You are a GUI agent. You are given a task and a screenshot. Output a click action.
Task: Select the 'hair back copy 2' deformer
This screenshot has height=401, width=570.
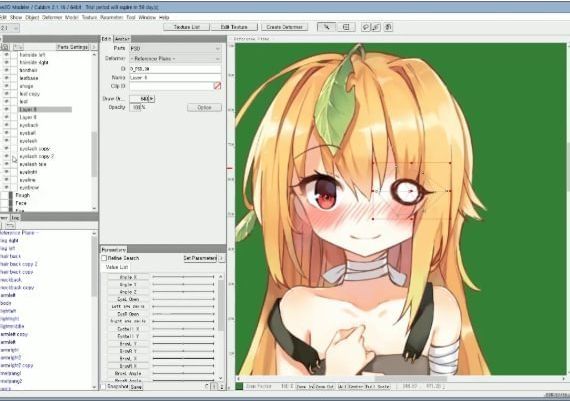(x=19, y=264)
